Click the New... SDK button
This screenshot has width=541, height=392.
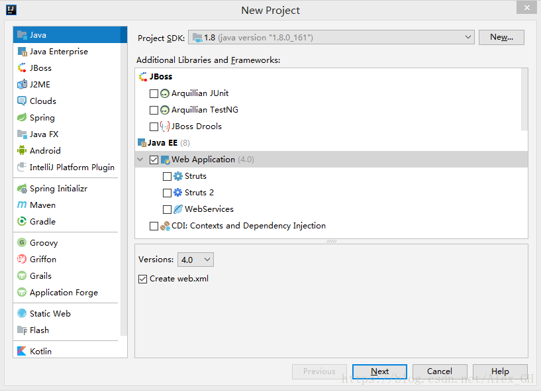tap(501, 37)
